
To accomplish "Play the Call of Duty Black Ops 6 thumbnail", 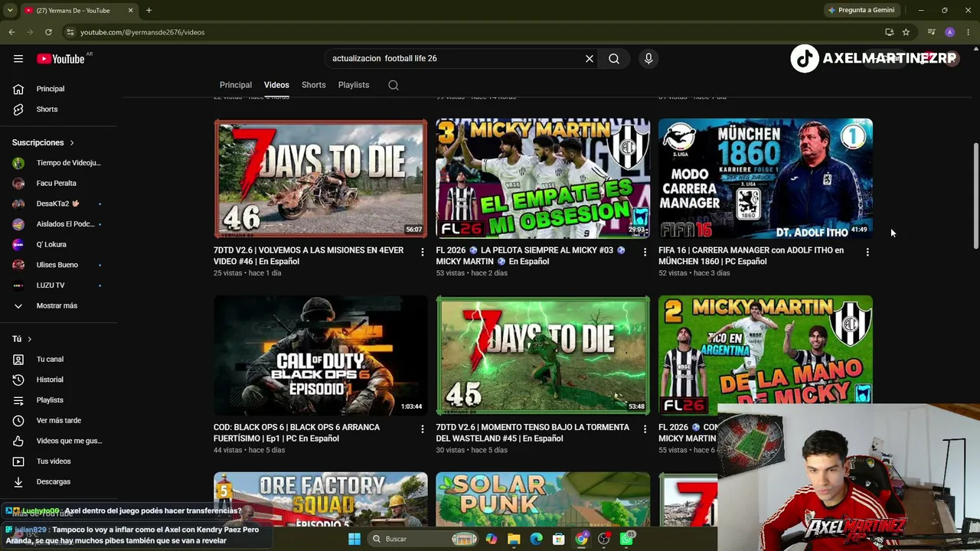I will [x=321, y=356].
